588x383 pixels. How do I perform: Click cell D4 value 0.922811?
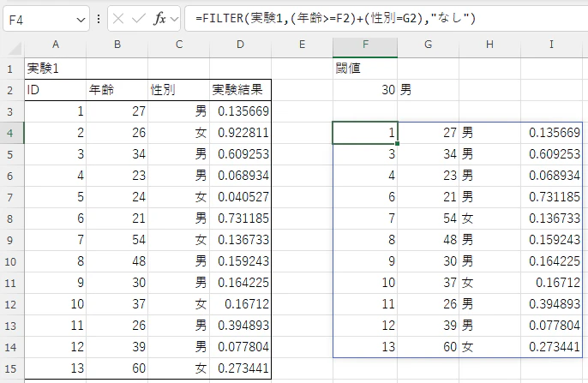click(240, 133)
